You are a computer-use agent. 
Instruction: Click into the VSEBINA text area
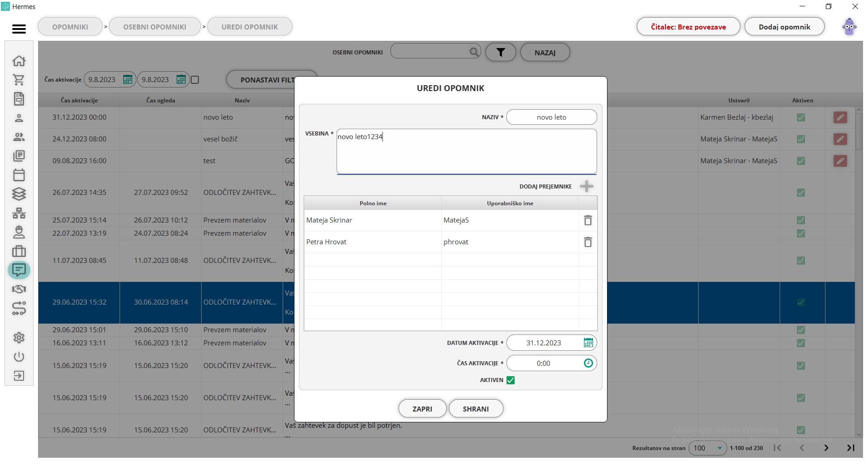point(467,151)
